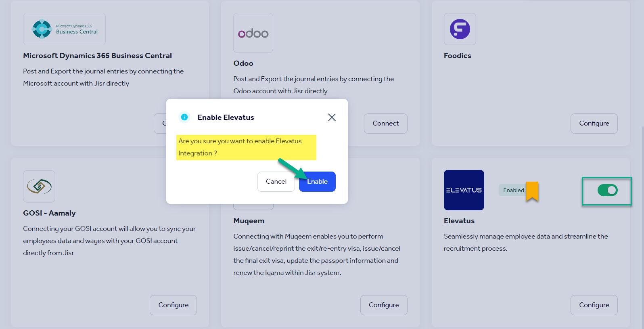Confirm with the blue Enable button
Viewport: 644px width, 329px height.
pos(317,182)
